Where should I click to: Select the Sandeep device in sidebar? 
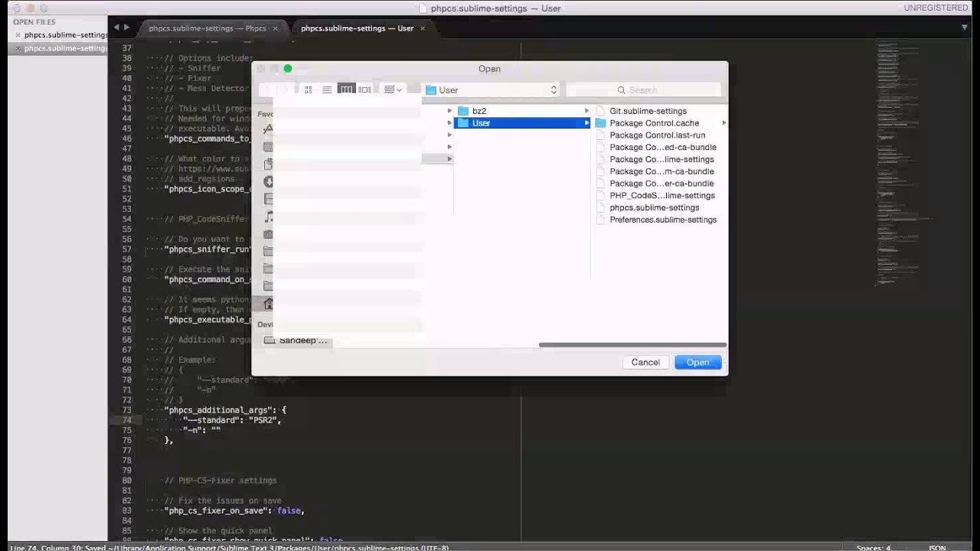tap(296, 341)
